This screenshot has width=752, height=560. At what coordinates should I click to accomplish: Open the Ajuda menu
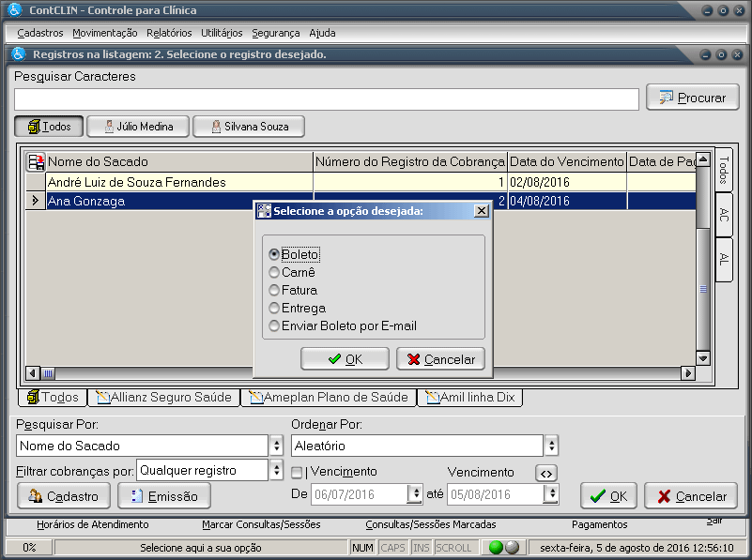click(322, 33)
